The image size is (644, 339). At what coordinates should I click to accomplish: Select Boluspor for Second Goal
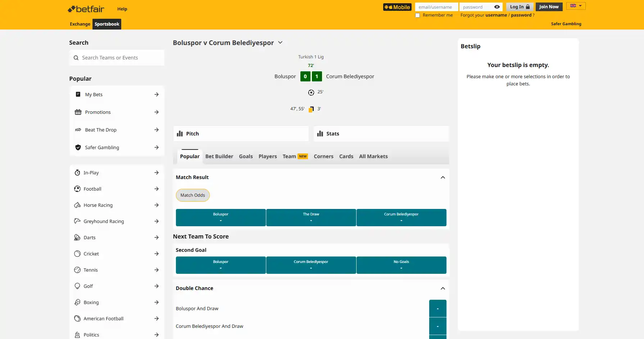(221, 265)
